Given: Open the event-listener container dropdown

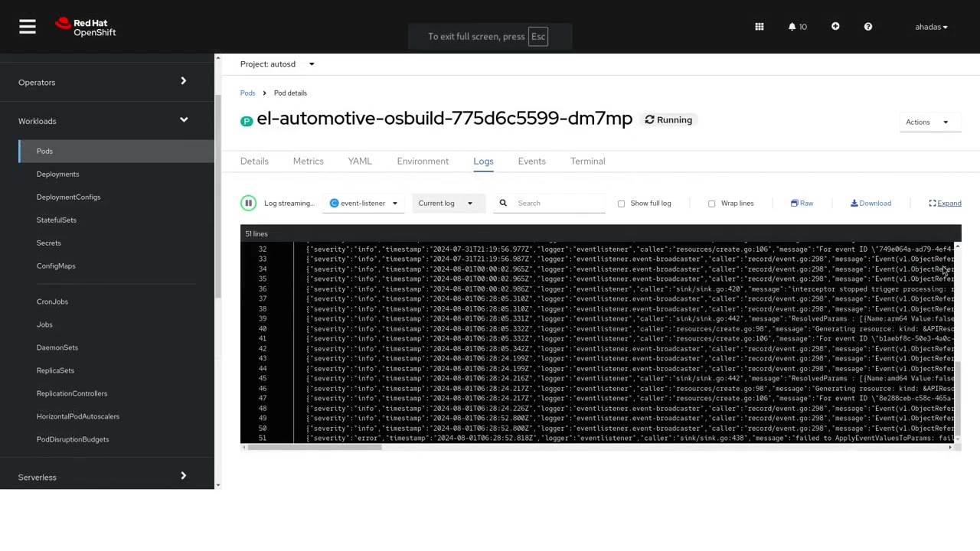Looking at the screenshot, I should tap(364, 203).
